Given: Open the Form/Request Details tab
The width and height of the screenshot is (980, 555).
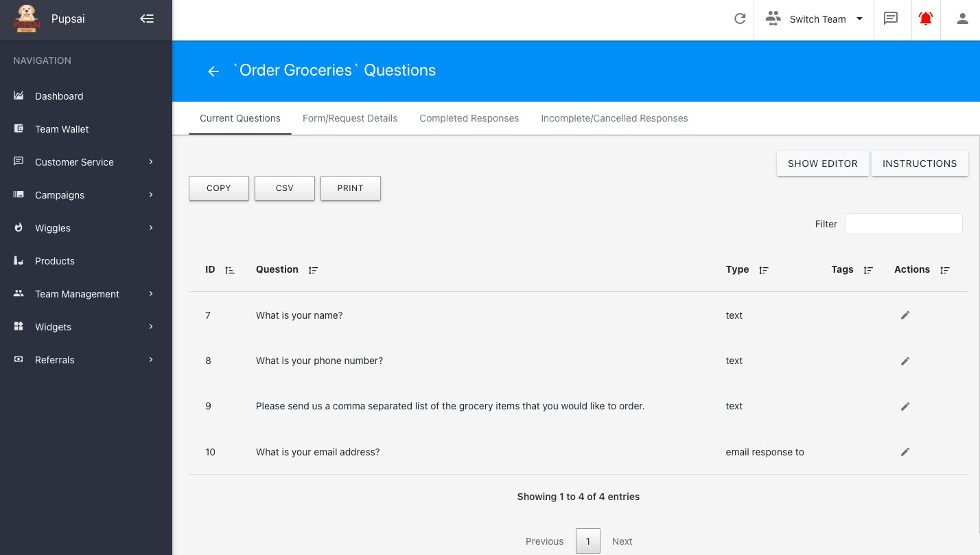Looking at the screenshot, I should [350, 118].
